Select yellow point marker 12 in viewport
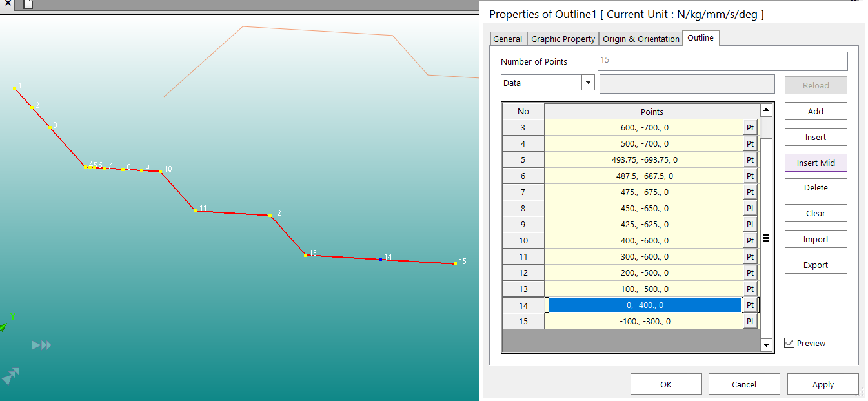Image resolution: width=868 pixels, height=401 pixels. (x=270, y=215)
